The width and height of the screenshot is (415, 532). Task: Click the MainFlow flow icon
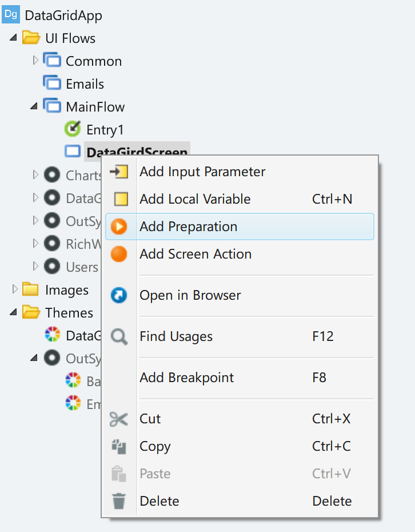52,105
